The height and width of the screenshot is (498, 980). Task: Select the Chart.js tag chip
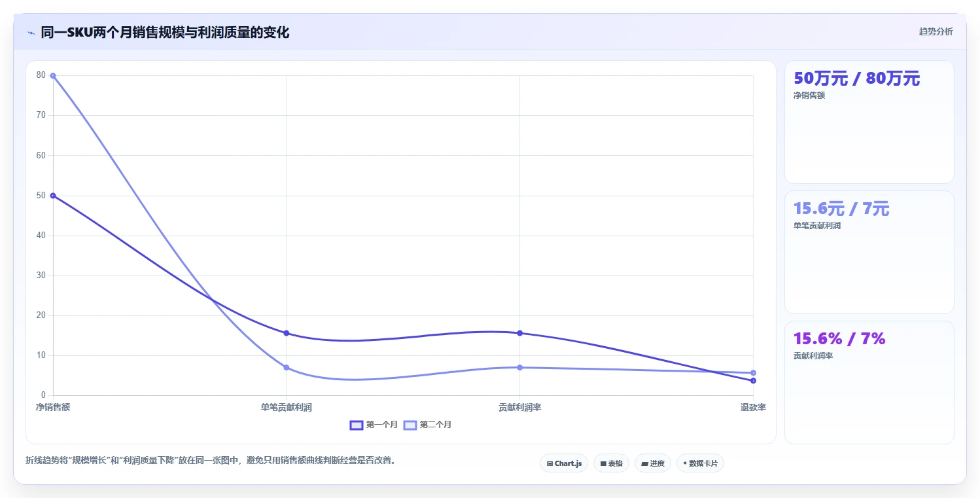(x=564, y=463)
